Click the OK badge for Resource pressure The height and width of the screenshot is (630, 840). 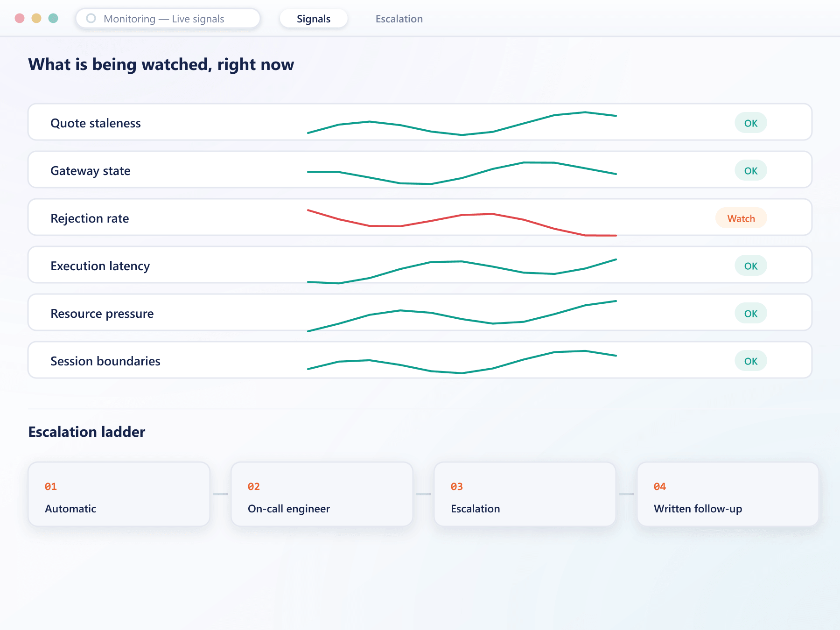[751, 314]
